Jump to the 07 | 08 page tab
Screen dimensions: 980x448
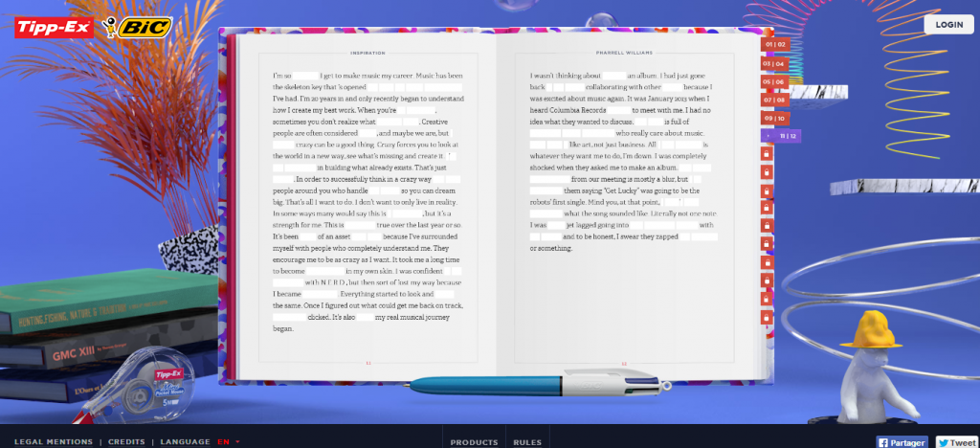click(774, 100)
